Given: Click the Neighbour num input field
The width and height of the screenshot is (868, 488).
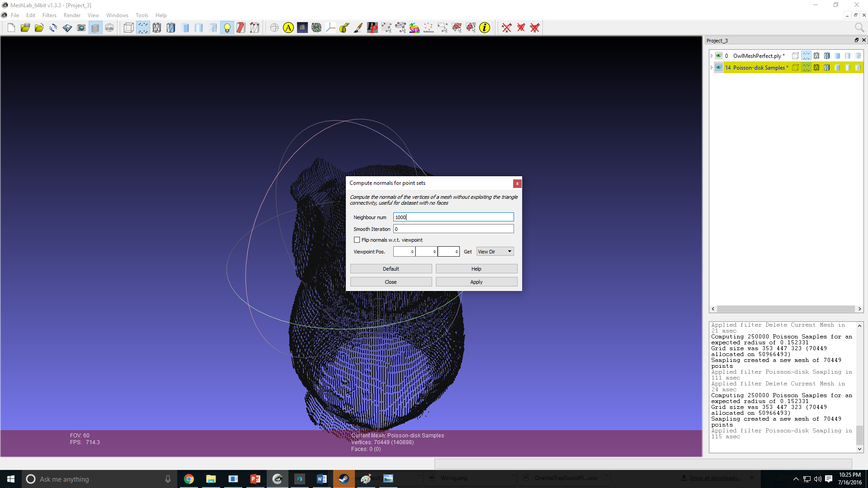Looking at the screenshot, I should pyautogui.click(x=453, y=217).
